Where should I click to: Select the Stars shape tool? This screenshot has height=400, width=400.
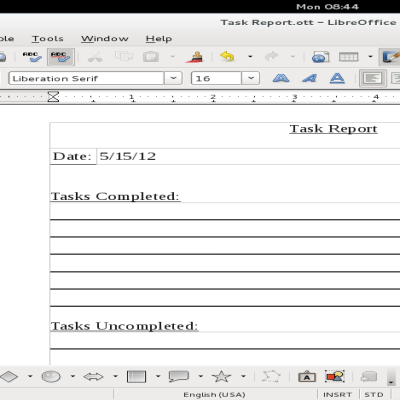221,377
